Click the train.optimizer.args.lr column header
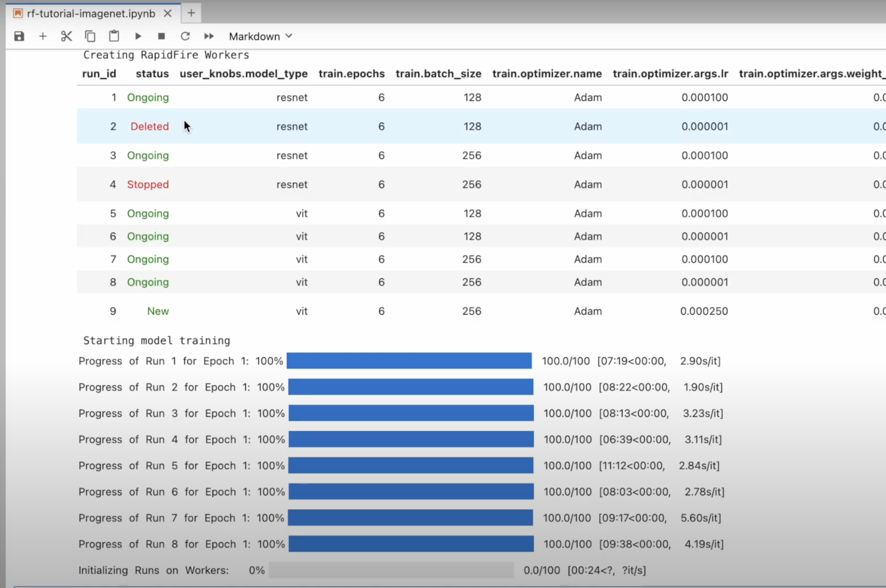The height and width of the screenshot is (588, 886). [x=670, y=73]
